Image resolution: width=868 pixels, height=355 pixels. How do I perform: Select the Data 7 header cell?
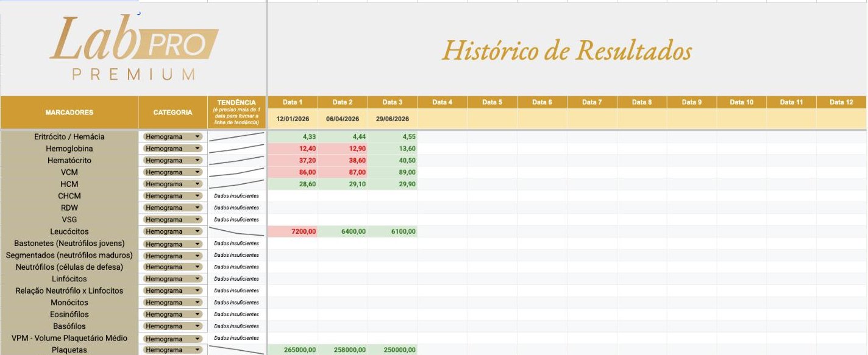click(x=592, y=102)
